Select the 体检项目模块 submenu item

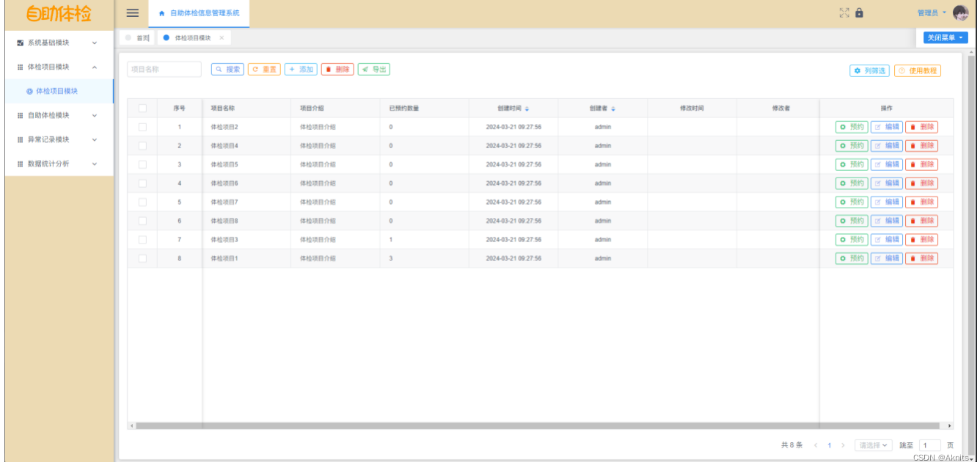[x=59, y=91]
